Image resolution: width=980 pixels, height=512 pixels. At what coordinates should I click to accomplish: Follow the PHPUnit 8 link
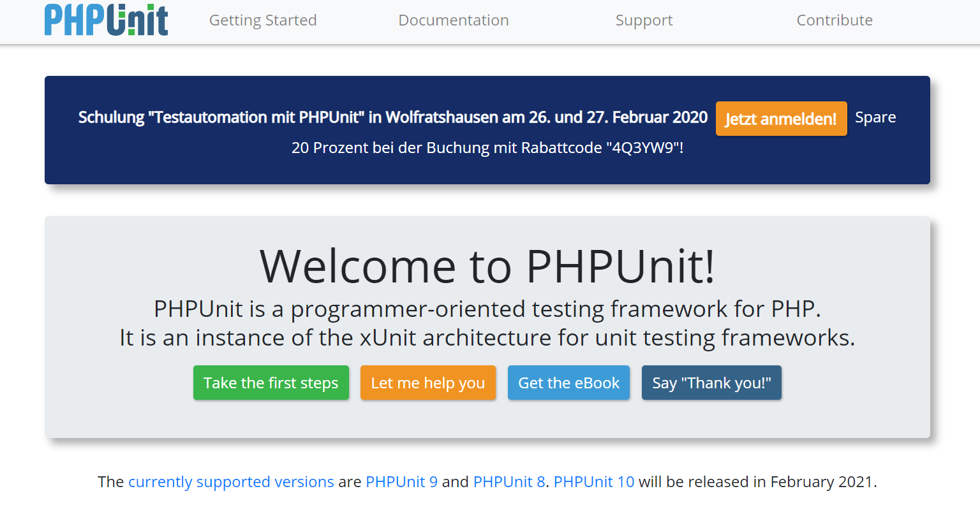tap(509, 481)
